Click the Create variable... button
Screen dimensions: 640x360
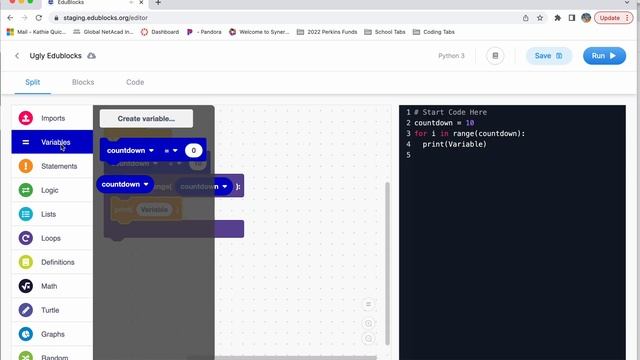pyautogui.click(x=147, y=118)
